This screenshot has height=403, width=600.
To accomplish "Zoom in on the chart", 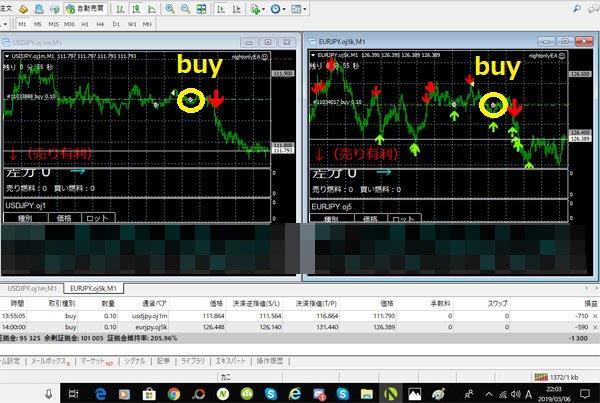I will (170, 9).
